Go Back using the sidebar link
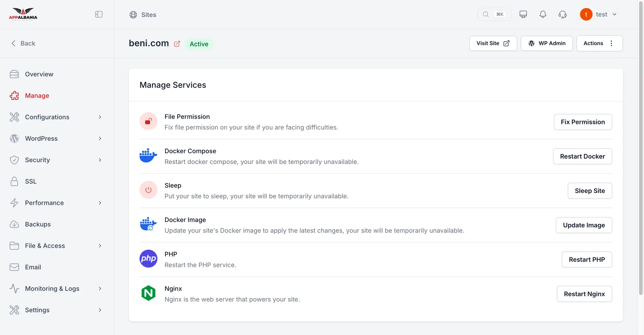The image size is (644, 335). tap(23, 43)
